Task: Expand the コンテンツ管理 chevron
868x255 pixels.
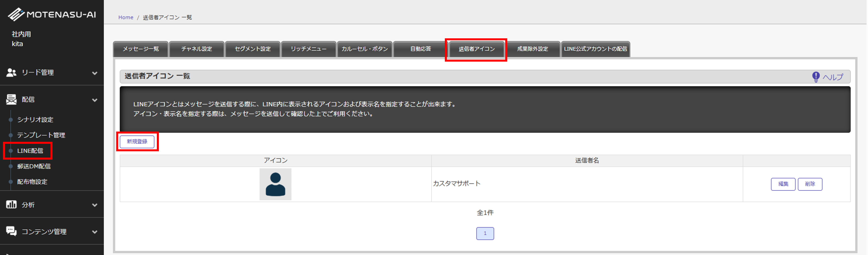Action: (x=95, y=232)
